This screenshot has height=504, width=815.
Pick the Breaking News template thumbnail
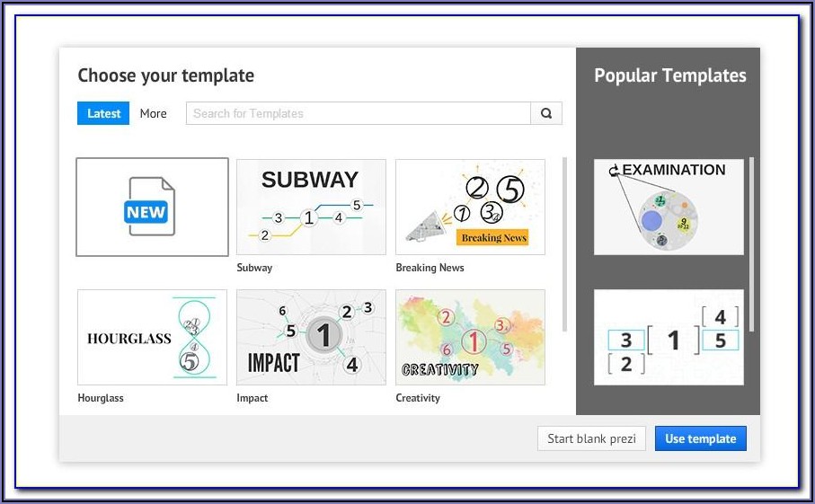pyautogui.click(x=470, y=208)
